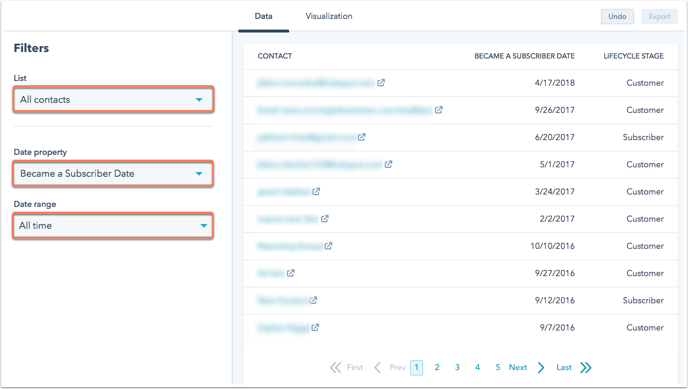Image resolution: width=688 pixels, height=389 pixels.
Task: Open external link icon for 9/7/2016 contact
Action: coord(315,328)
